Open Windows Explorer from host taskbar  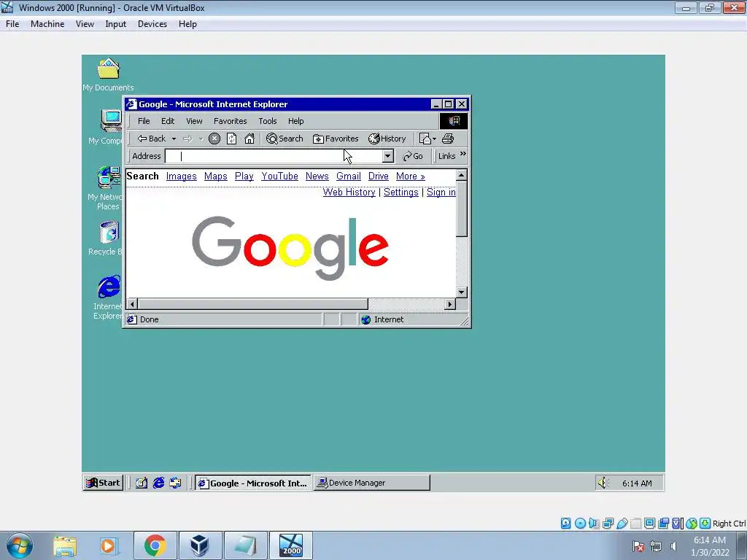pyautogui.click(x=65, y=545)
